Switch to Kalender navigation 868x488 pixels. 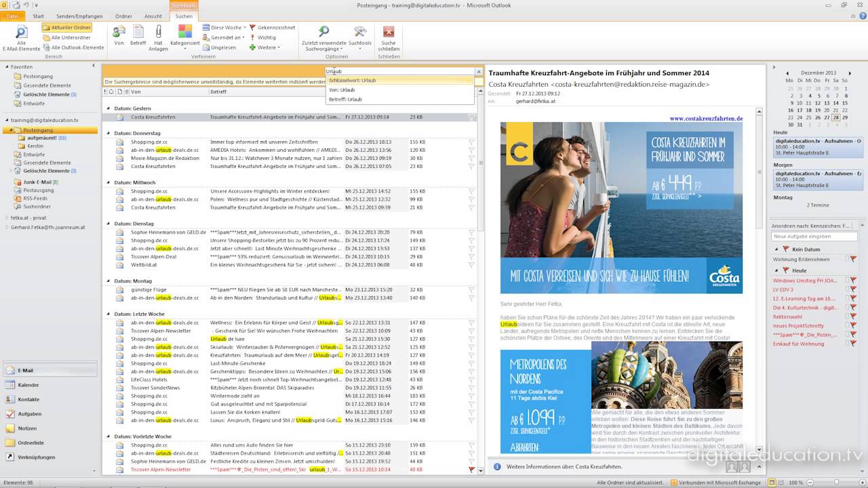click(x=50, y=385)
